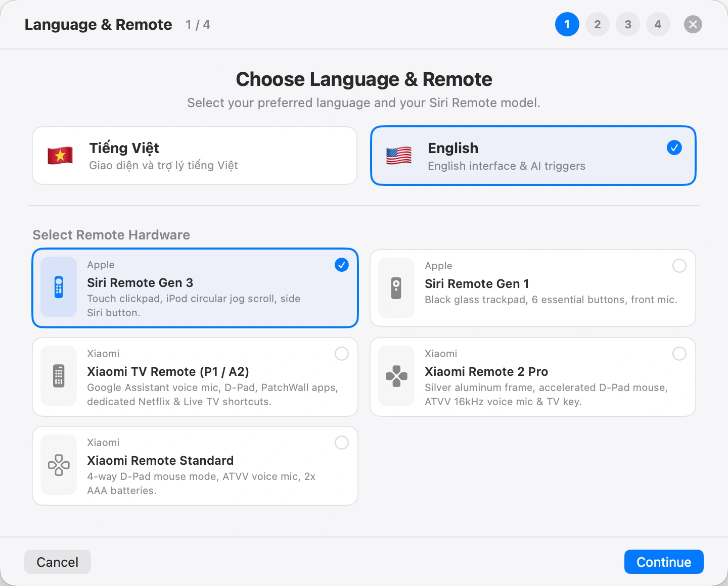Image resolution: width=728 pixels, height=586 pixels.
Task: Click the Xiaomi TV Remote P1/A2 icon
Action: pyautogui.click(x=59, y=376)
